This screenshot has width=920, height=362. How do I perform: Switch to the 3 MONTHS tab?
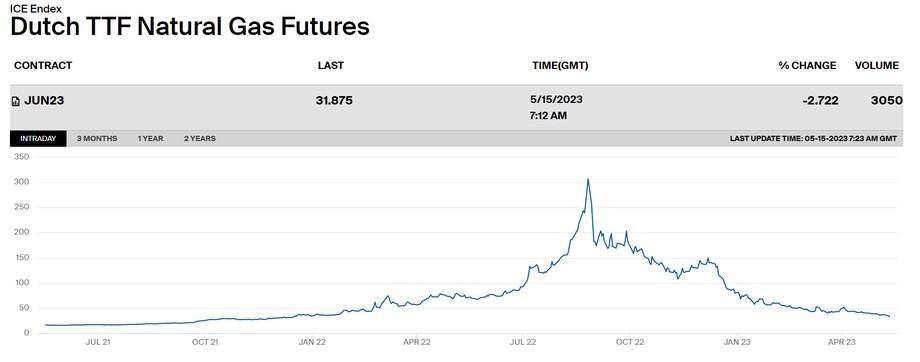(97, 138)
